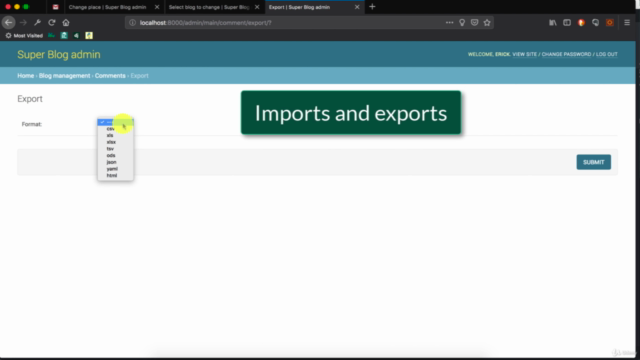Click the DuckDuckGo extension icon

tap(581, 22)
